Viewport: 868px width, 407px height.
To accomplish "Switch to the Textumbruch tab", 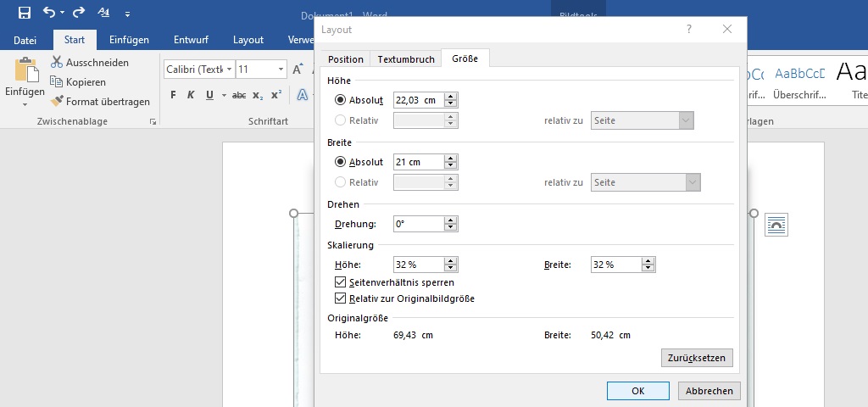I will tap(406, 59).
